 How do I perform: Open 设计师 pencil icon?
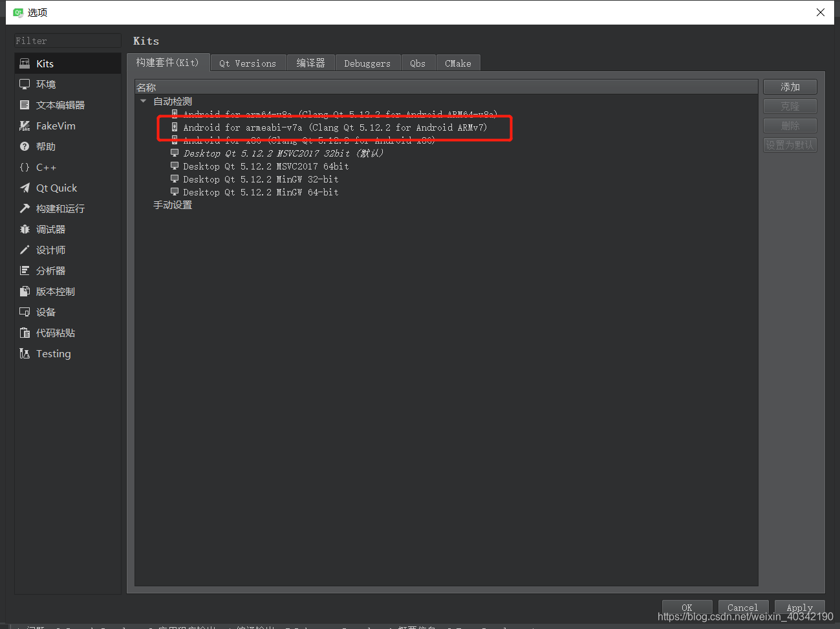coord(25,250)
